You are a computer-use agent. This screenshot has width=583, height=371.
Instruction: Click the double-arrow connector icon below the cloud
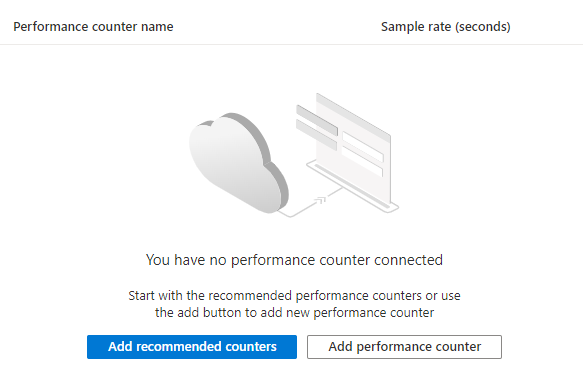pyautogui.click(x=320, y=200)
